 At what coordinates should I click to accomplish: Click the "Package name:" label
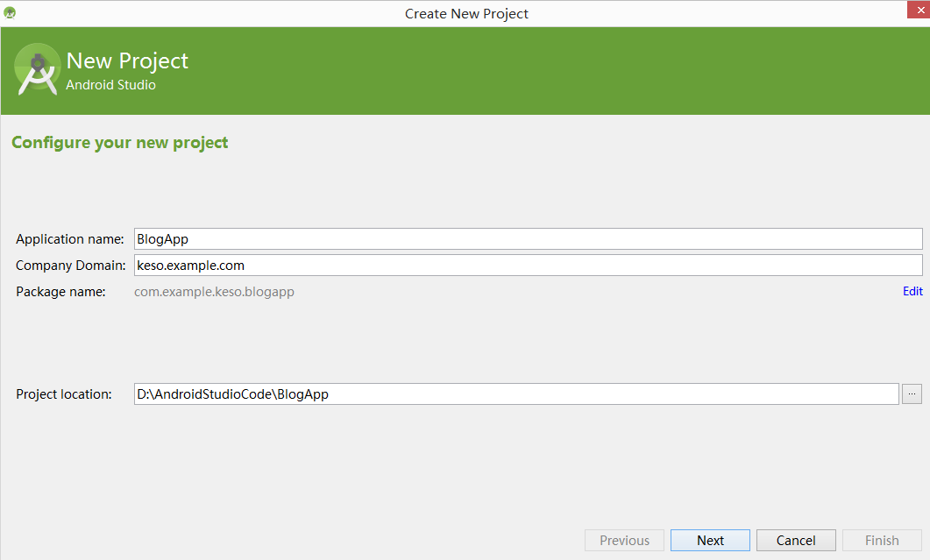60,292
